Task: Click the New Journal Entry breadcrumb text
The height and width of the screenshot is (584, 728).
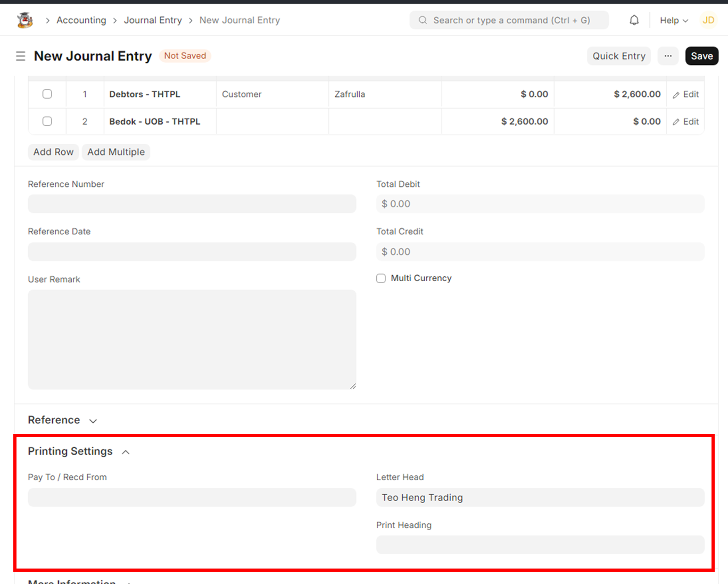Action: (x=239, y=20)
